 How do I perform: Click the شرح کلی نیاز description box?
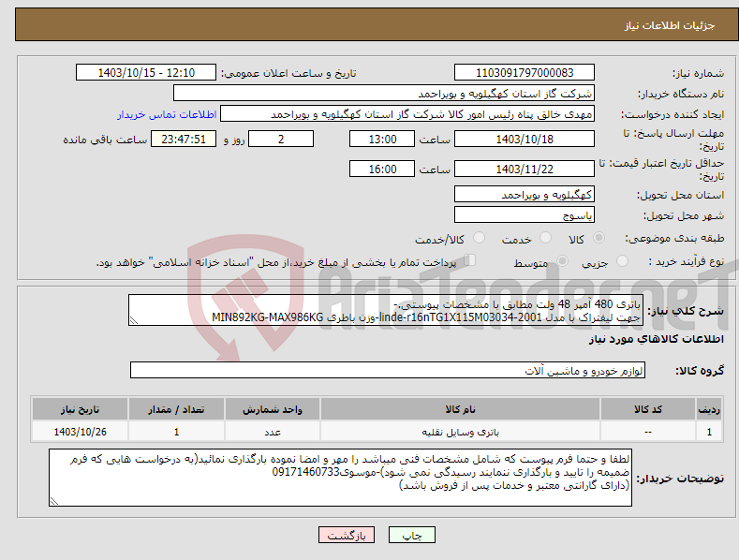point(386,310)
